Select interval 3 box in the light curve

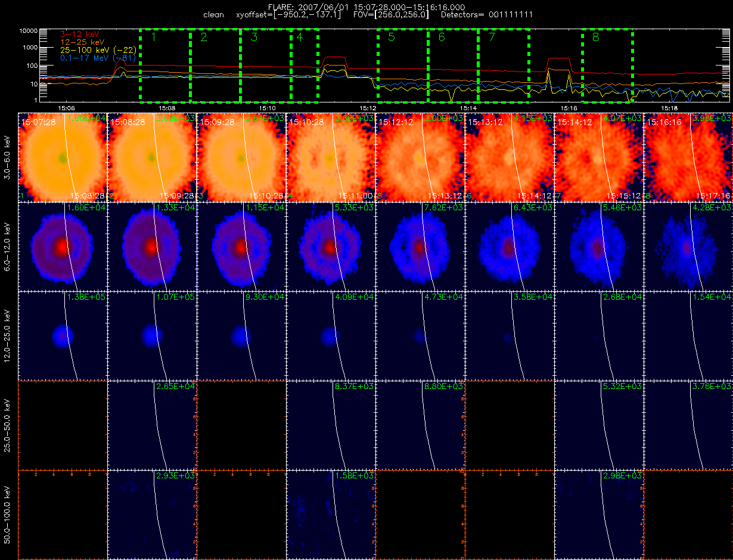pyautogui.click(x=266, y=65)
